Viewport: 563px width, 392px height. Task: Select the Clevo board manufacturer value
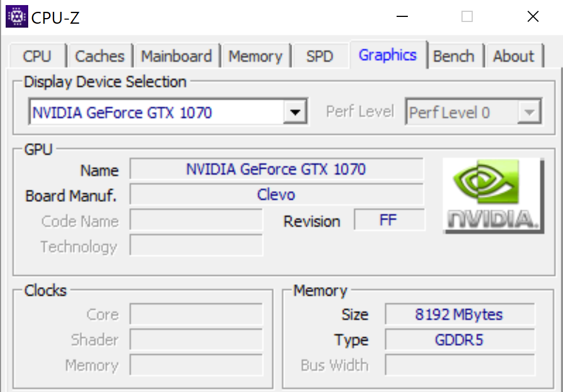(x=276, y=194)
